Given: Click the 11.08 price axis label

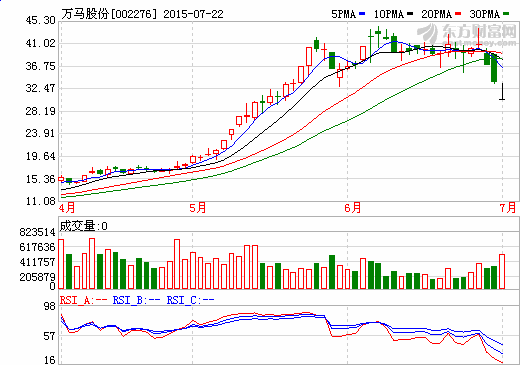Looking at the screenshot, I should tap(41, 201).
